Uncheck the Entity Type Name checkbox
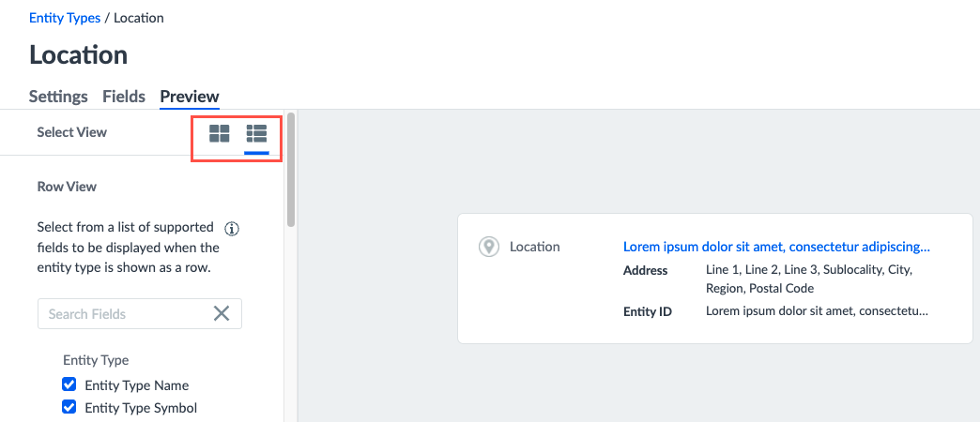Viewport: 980px width, 422px height. point(69,384)
